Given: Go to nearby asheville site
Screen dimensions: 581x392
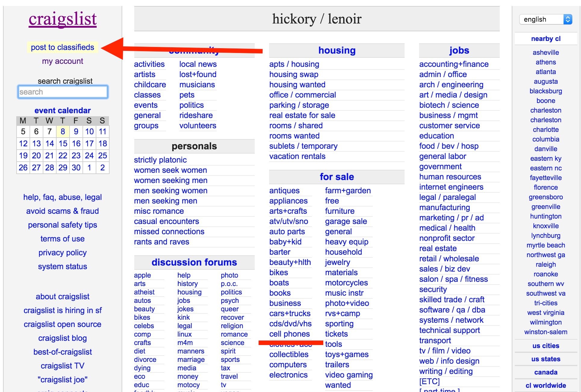Looking at the screenshot, I should (546, 53).
